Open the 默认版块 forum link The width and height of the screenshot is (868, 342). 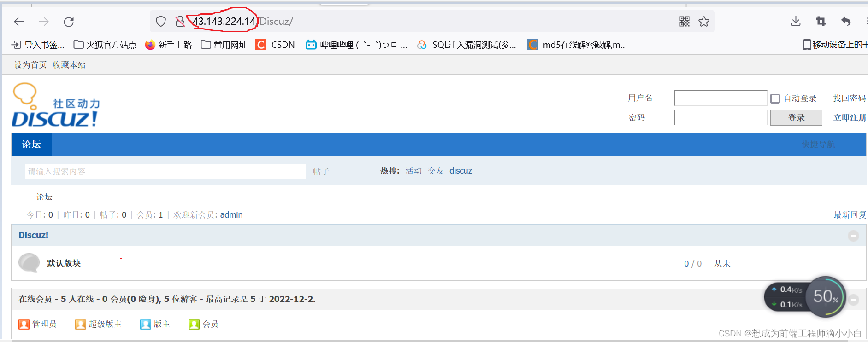64,263
